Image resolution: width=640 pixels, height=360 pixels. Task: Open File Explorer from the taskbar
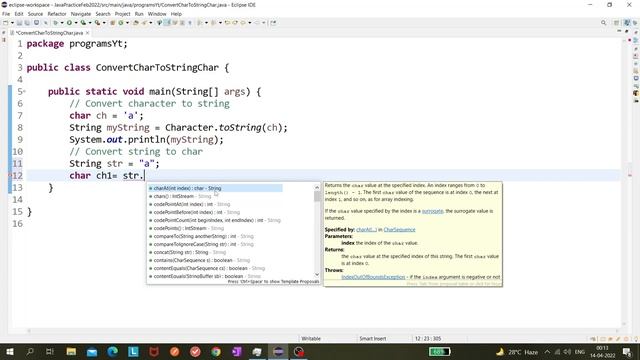[x=71, y=352]
